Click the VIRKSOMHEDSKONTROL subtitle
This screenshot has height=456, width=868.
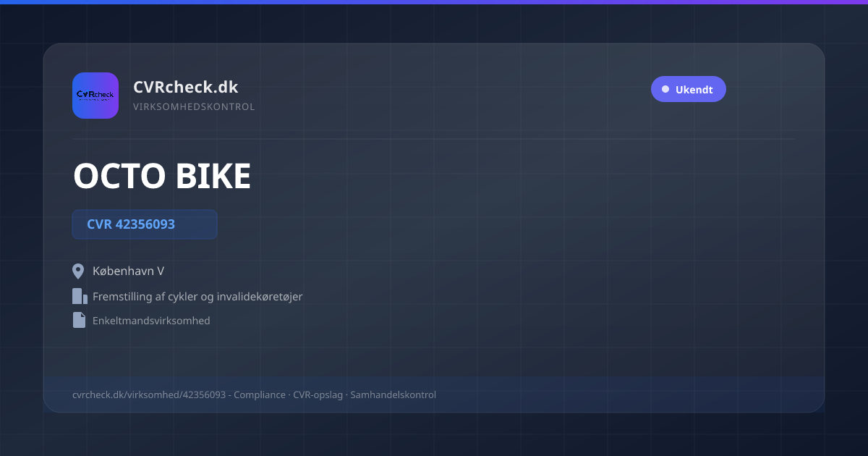(x=194, y=107)
